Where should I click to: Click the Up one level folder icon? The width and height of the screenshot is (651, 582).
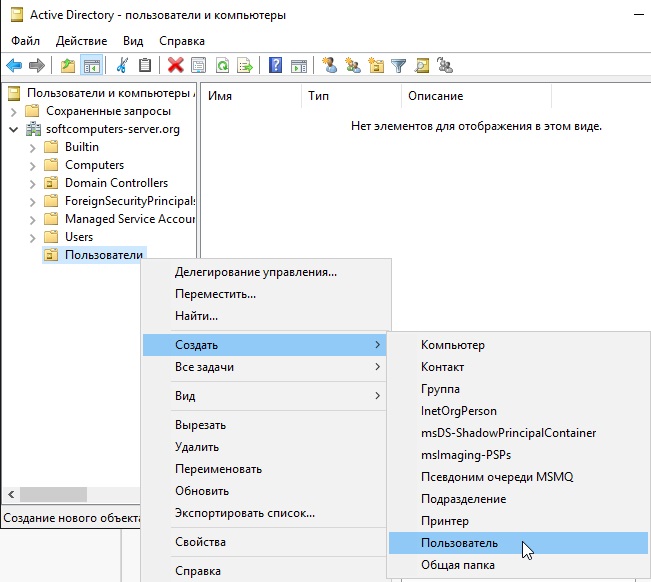[x=67, y=65]
